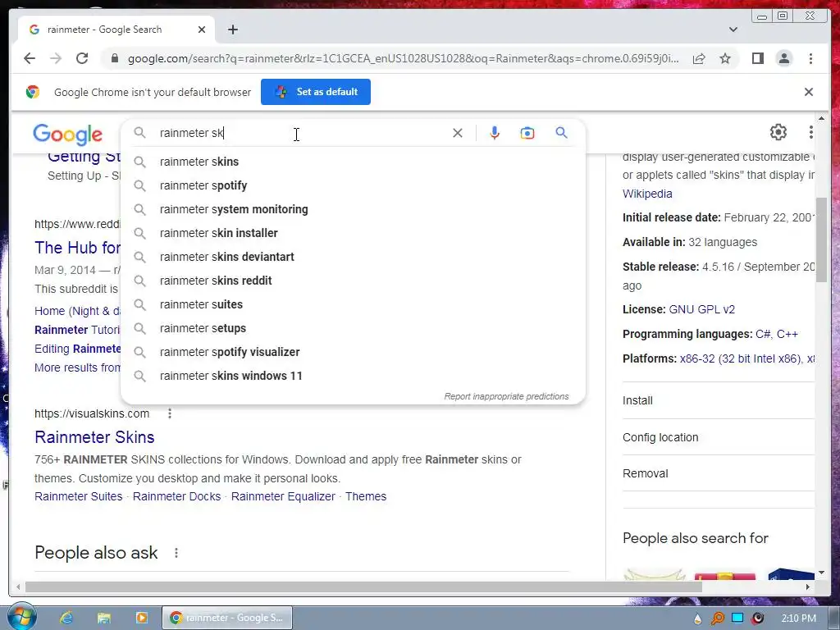Choose the 'rainmeter skins' suggestion

coord(354,162)
